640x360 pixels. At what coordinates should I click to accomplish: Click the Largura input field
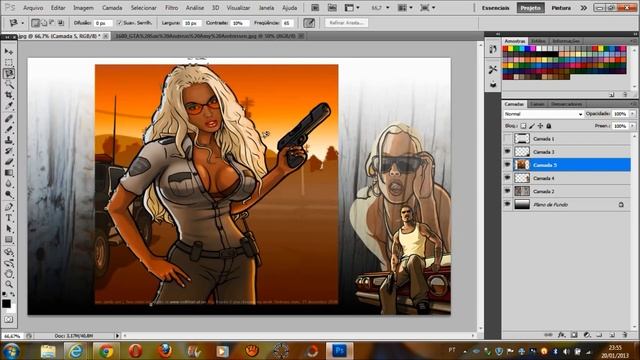click(191, 23)
